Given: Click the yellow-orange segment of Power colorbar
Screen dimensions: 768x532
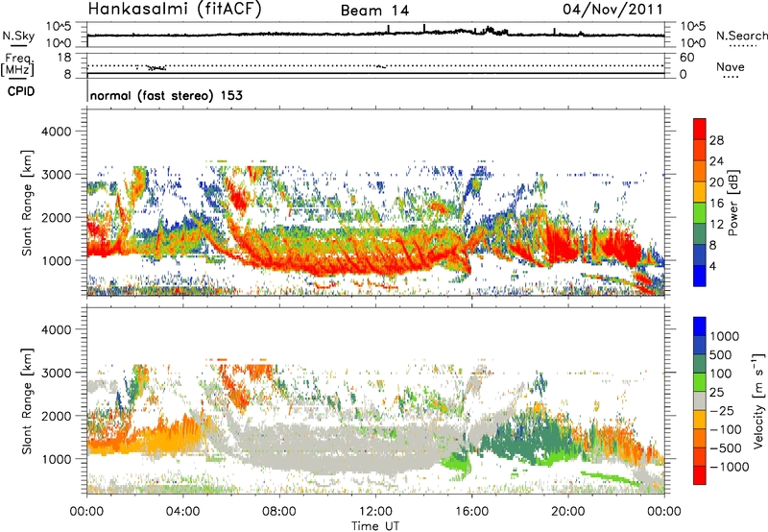Looking at the screenshot, I should (x=700, y=192).
